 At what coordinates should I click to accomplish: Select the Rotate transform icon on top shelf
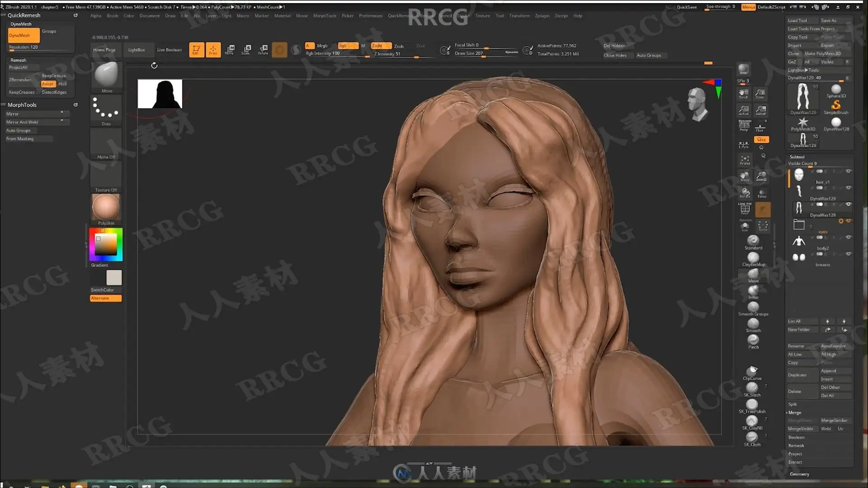click(263, 50)
